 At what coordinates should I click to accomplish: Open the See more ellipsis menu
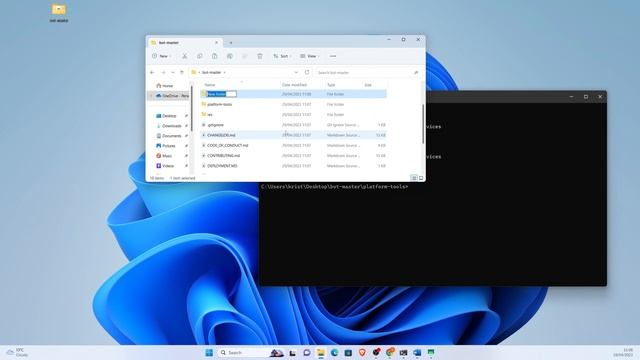(333, 56)
